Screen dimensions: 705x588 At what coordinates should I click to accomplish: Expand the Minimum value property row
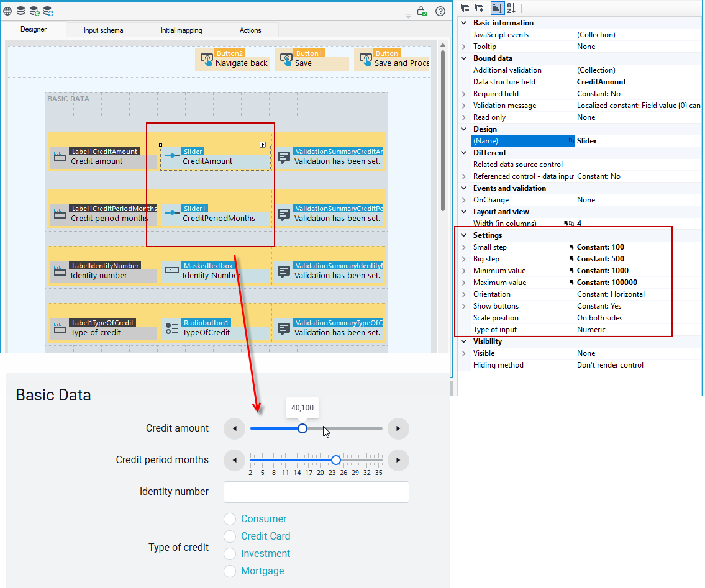[x=464, y=271]
